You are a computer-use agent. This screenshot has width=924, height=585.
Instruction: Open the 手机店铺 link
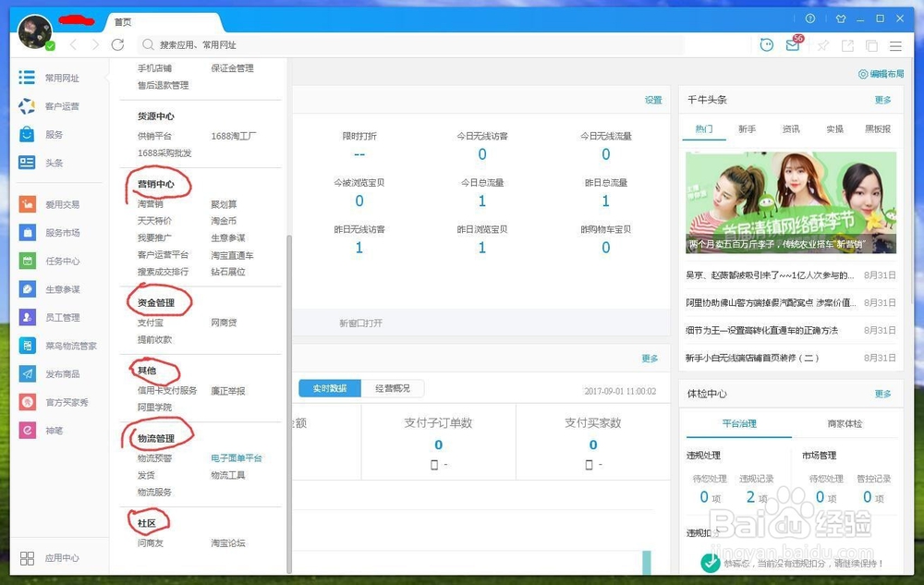pos(154,68)
